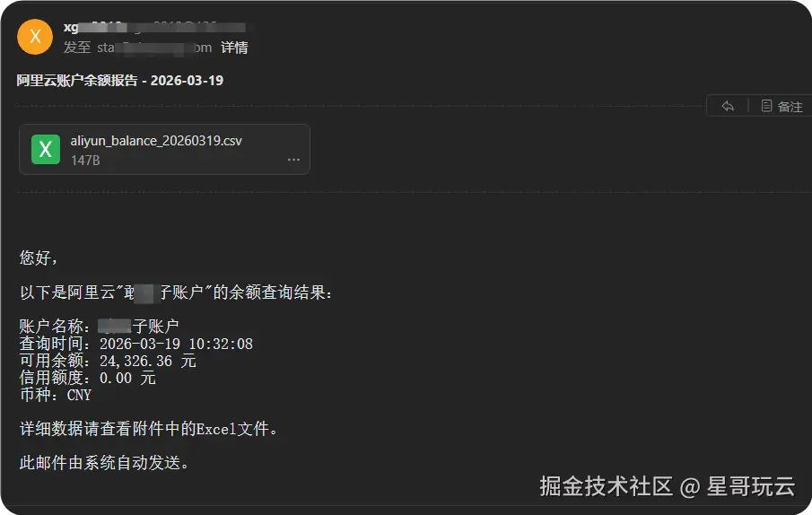This screenshot has height=515, width=812.
Task: Click the orange sender avatar with X
Action: point(35,37)
